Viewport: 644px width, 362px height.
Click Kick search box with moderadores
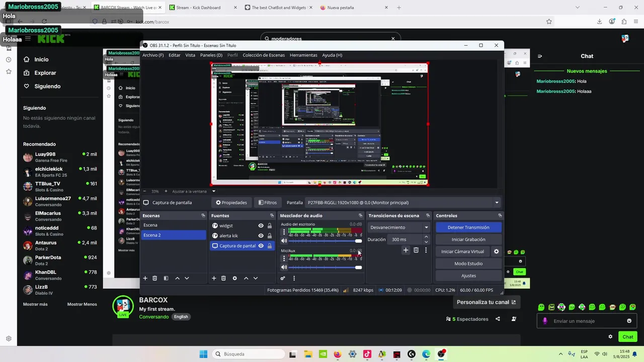point(331,39)
